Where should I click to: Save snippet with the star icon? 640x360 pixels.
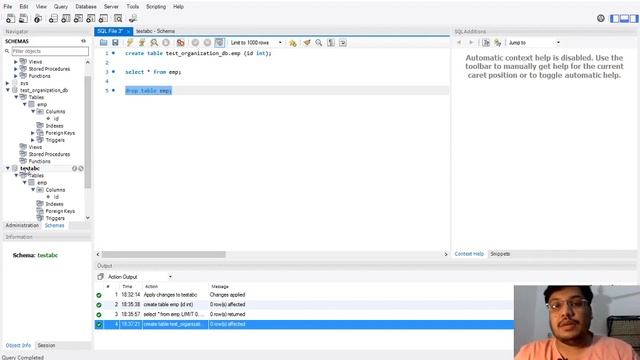[x=293, y=42]
